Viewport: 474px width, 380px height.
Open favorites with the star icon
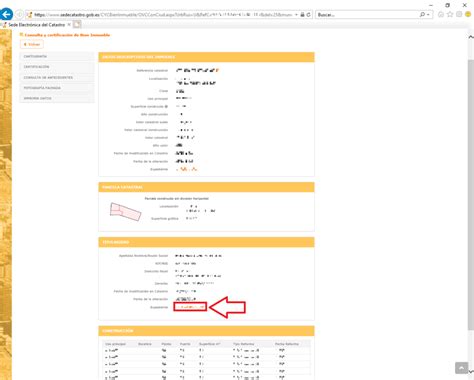(450, 14)
